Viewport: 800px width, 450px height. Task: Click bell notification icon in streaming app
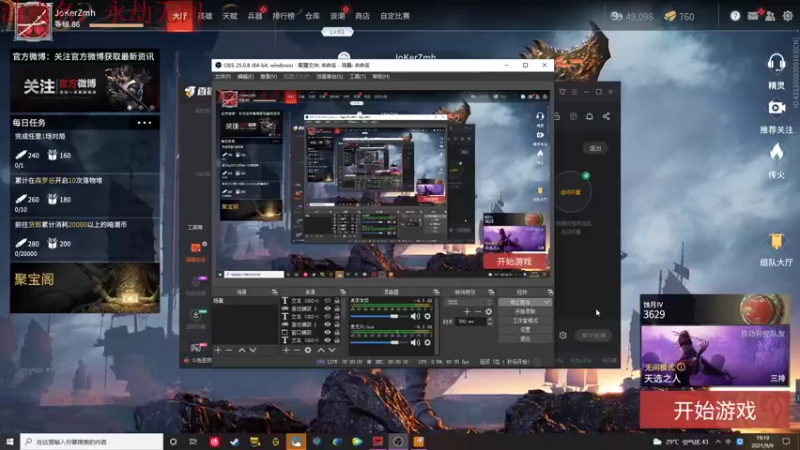point(589,116)
